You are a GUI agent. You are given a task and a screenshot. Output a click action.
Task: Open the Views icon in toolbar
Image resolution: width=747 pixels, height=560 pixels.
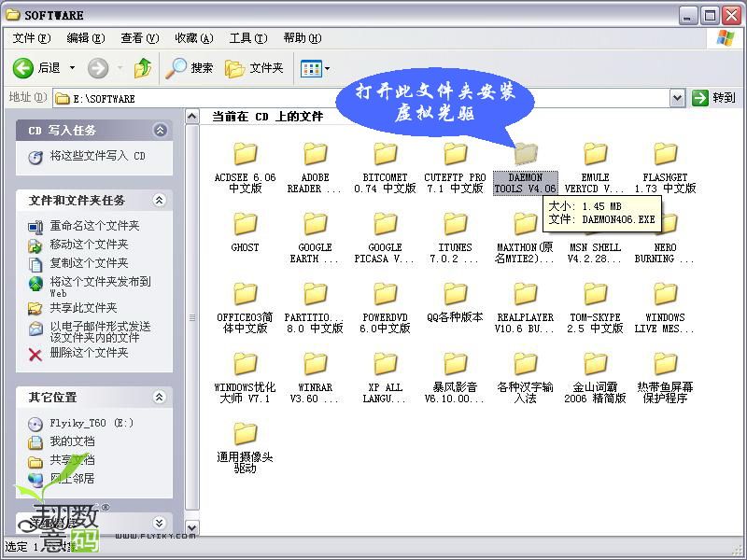(311, 69)
